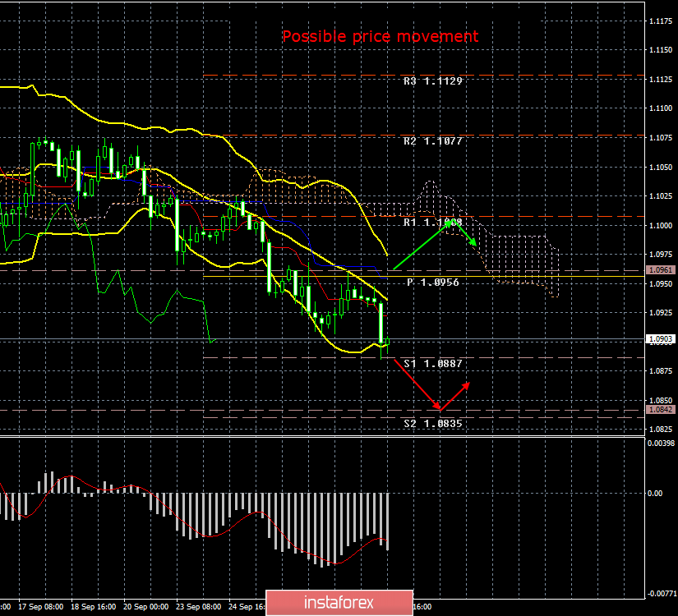Click the 1.1000 price axis value

point(661,226)
